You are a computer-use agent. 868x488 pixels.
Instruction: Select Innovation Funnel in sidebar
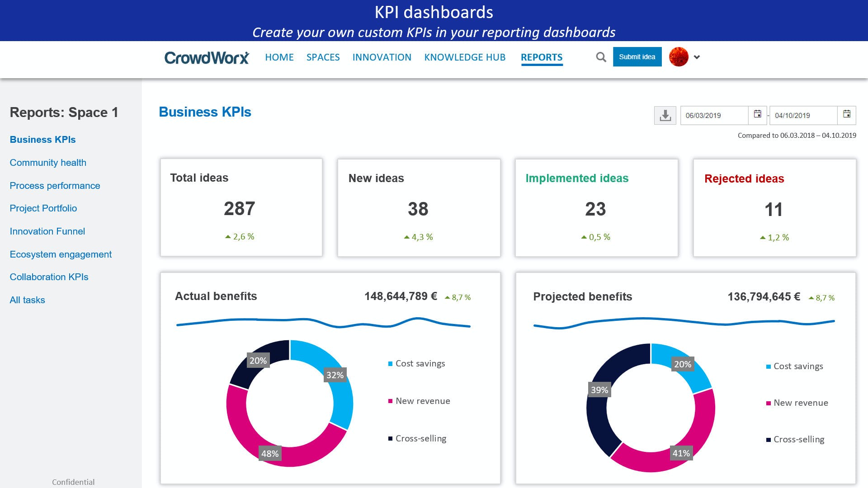pyautogui.click(x=47, y=231)
